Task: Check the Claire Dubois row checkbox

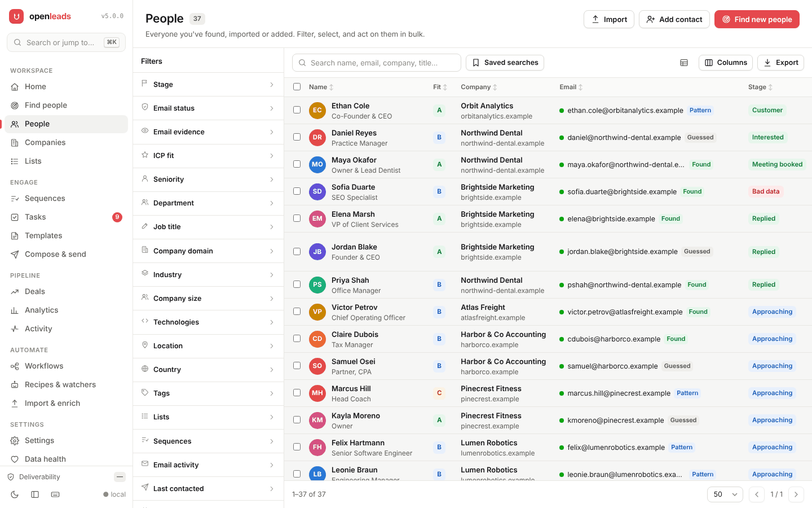Action: 297,339
